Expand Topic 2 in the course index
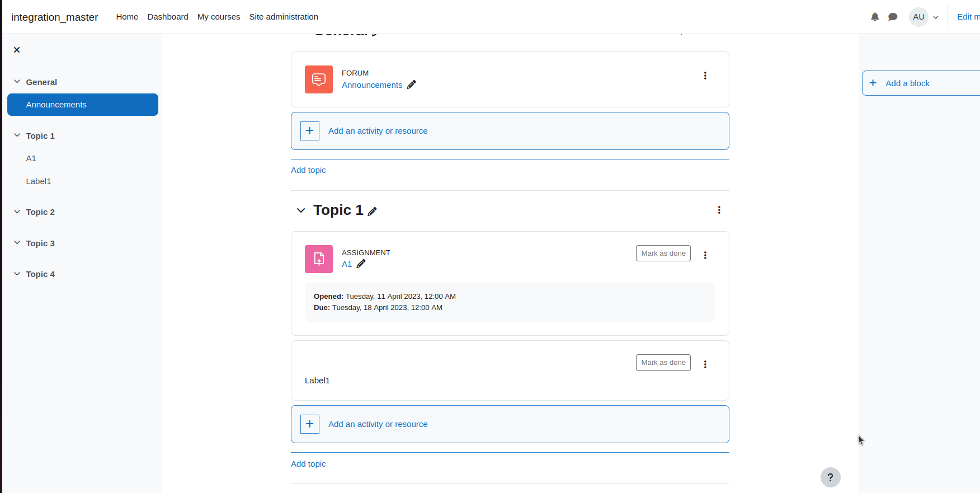 click(x=17, y=212)
